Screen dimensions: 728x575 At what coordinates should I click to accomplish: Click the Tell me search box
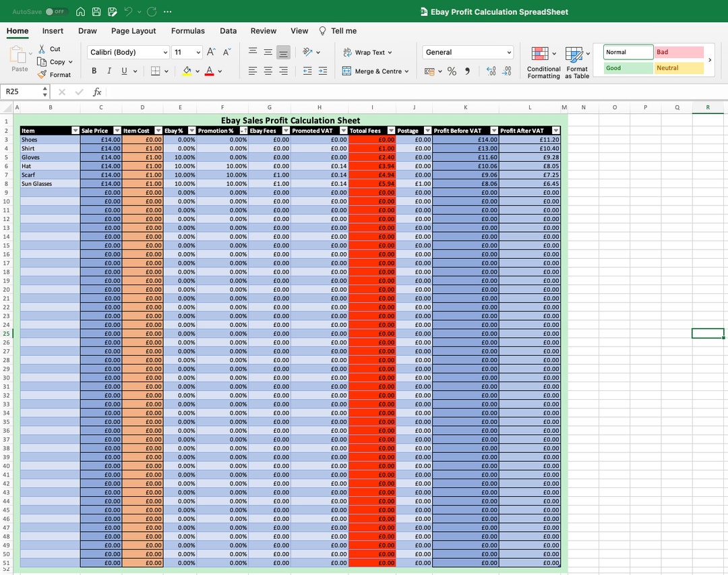pos(338,30)
